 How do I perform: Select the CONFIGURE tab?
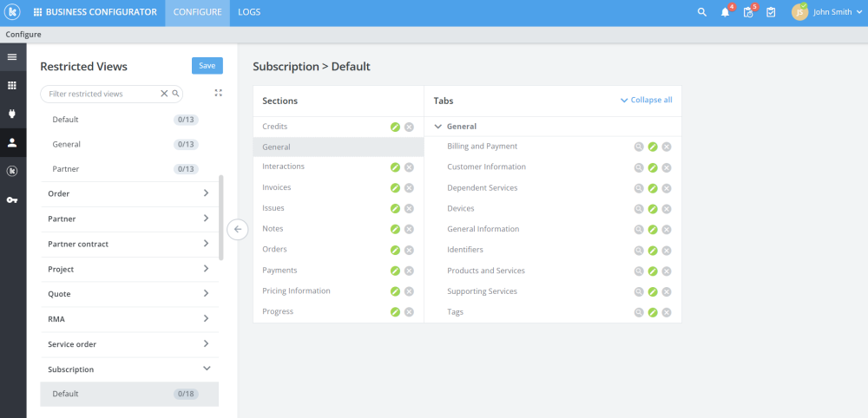[196, 12]
